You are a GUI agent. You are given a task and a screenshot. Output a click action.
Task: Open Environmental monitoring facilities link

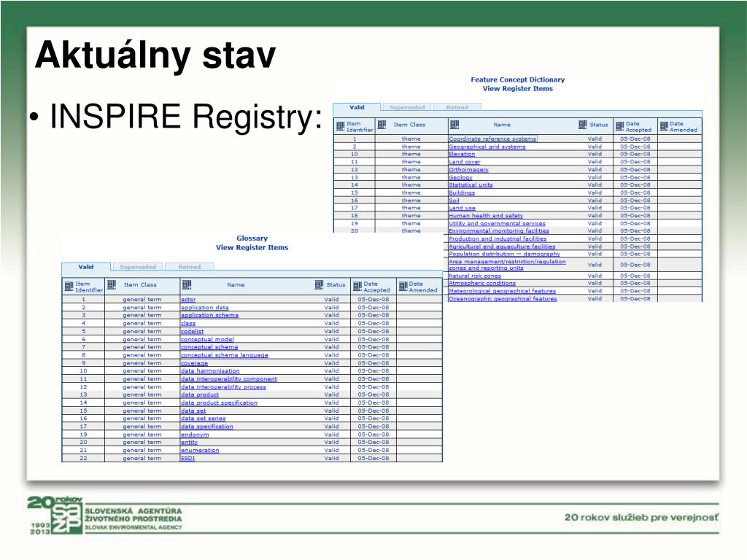(x=499, y=230)
